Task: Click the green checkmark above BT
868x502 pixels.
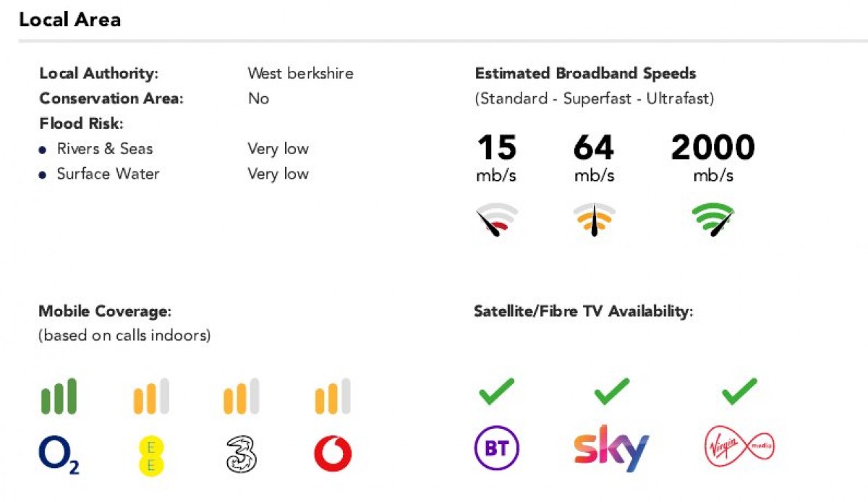Action: pyautogui.click(x=496, y=391)
